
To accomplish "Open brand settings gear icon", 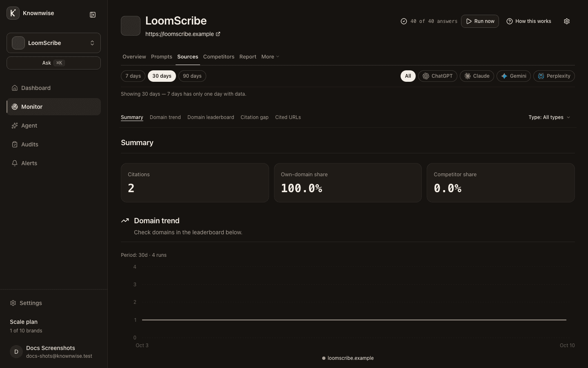I will (x=567, y=21).
